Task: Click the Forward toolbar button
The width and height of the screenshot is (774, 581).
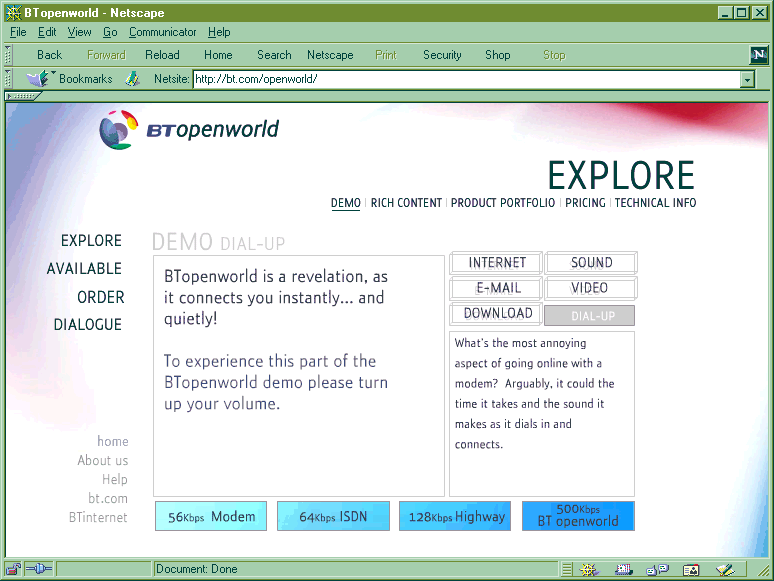Action: (x=106, y=55)
